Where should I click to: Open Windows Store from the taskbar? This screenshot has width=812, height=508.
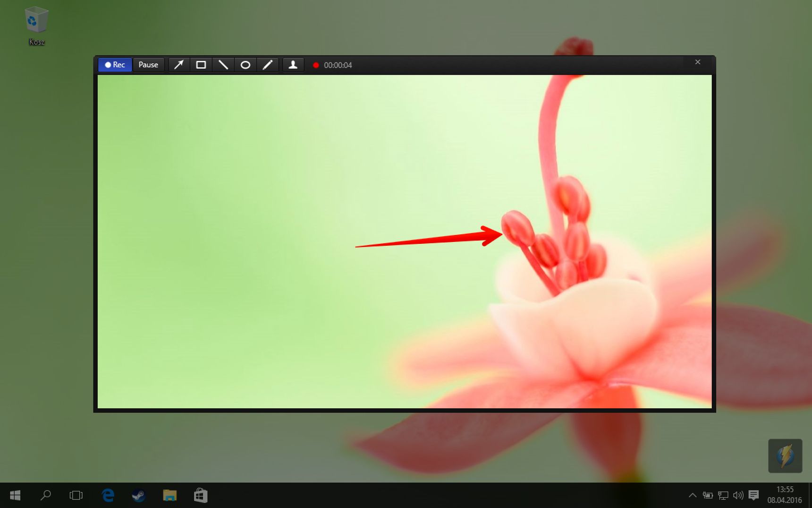(x=201, y=495)
